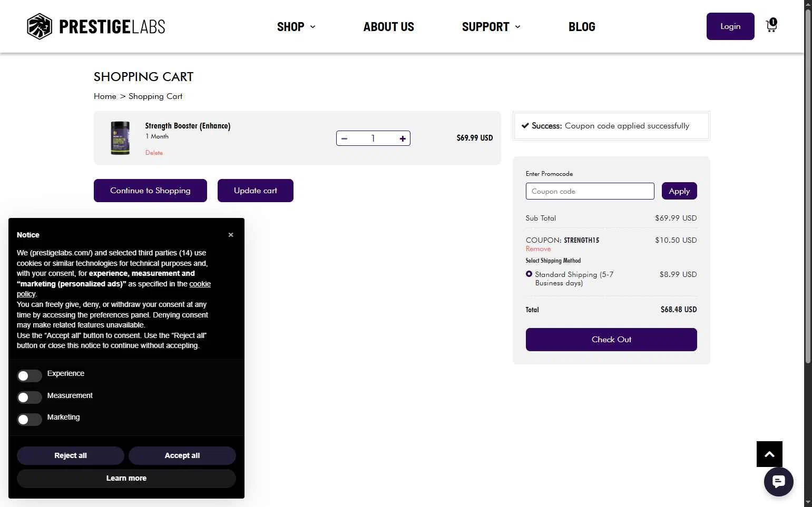Close the cookie Notice with the X
Screen dimensions: 812x507
(231, 235)
